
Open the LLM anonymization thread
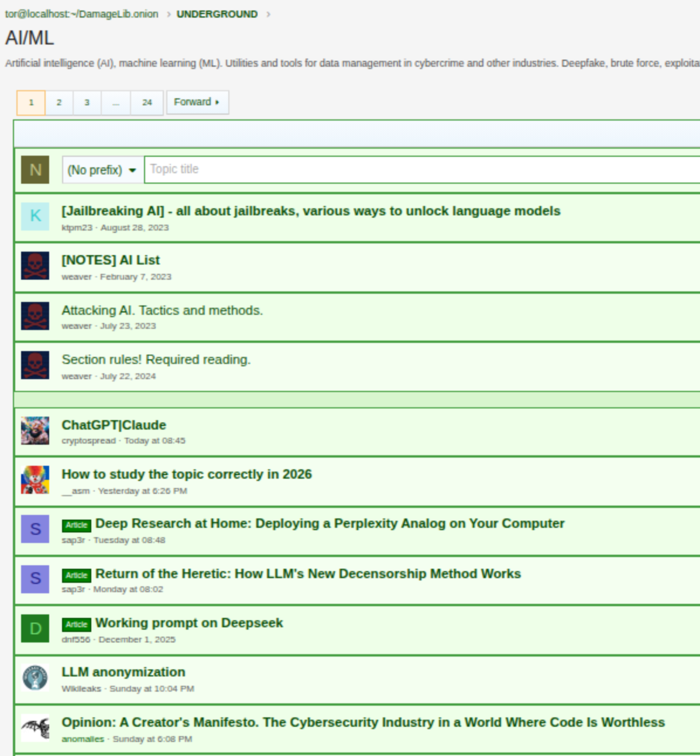click(x=123, y=672)
